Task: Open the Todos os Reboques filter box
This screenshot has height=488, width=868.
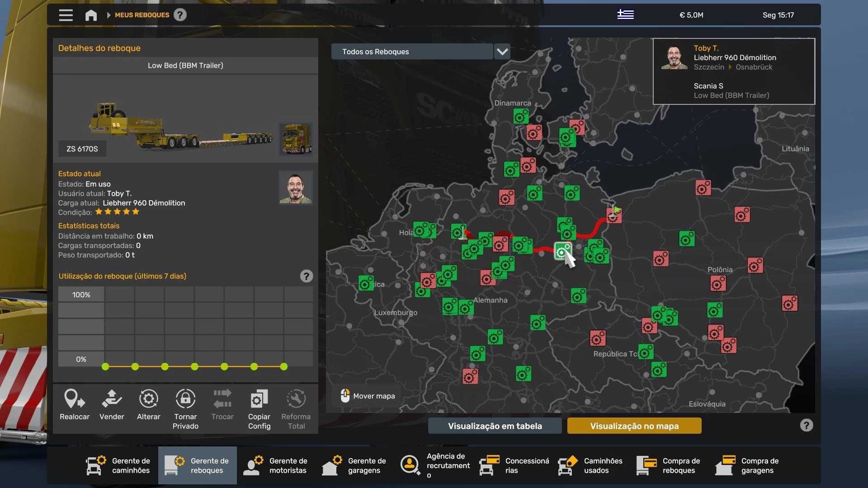Action: click(x=411, y=52)
